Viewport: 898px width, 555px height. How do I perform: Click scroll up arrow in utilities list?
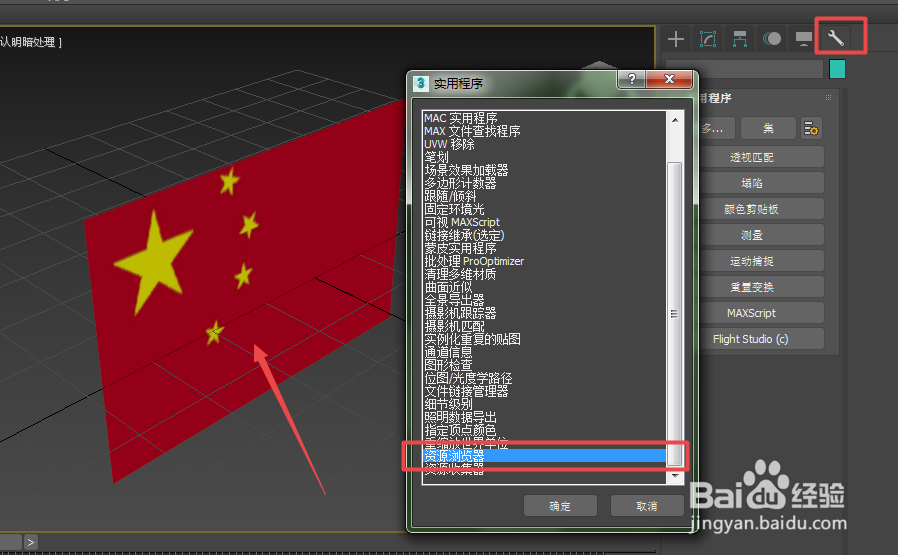pos(675,119)
